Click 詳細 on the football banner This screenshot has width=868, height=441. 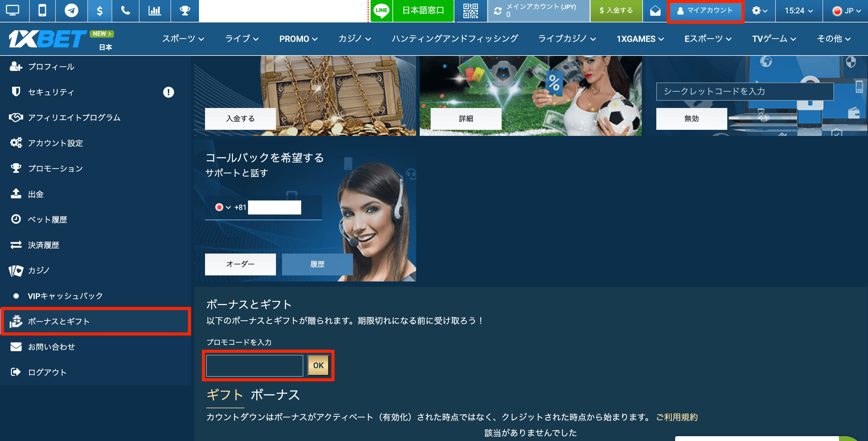(x=466, y=119)
